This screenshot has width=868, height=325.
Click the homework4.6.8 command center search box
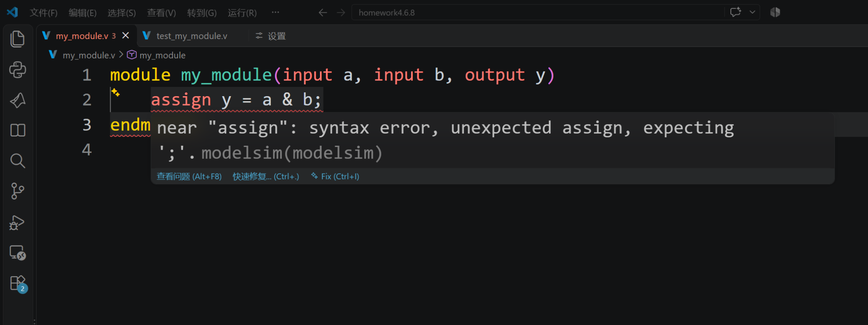coord(537,13)
